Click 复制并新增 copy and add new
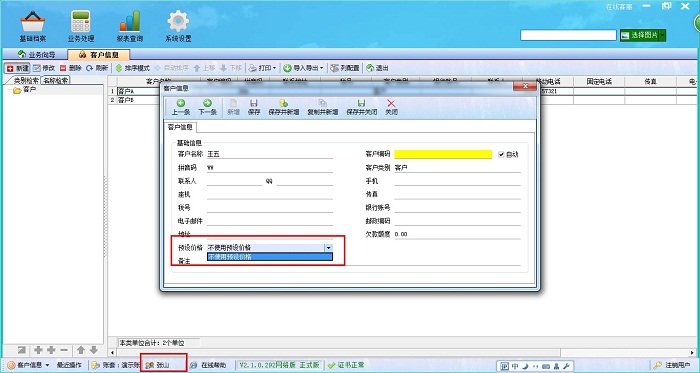700x373 pixels. point(322,107)
